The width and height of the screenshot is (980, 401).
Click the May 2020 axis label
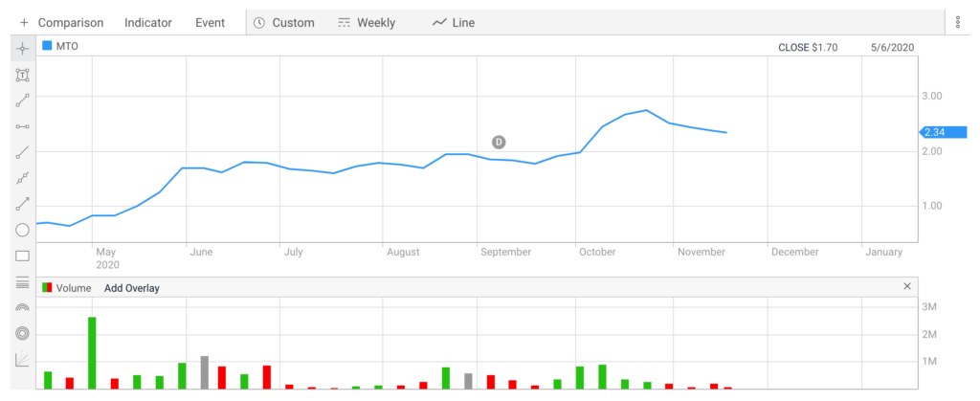coord(107,258)
